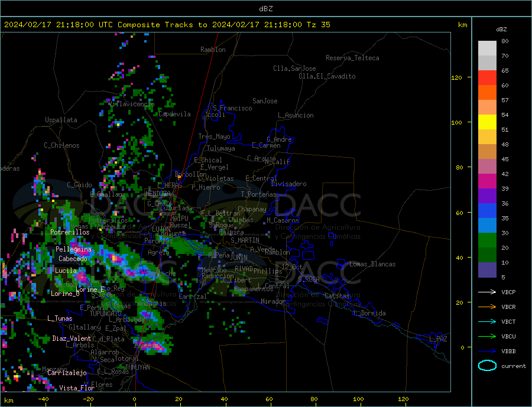Click the Borbollon airport marker icon

click(179, 177)
